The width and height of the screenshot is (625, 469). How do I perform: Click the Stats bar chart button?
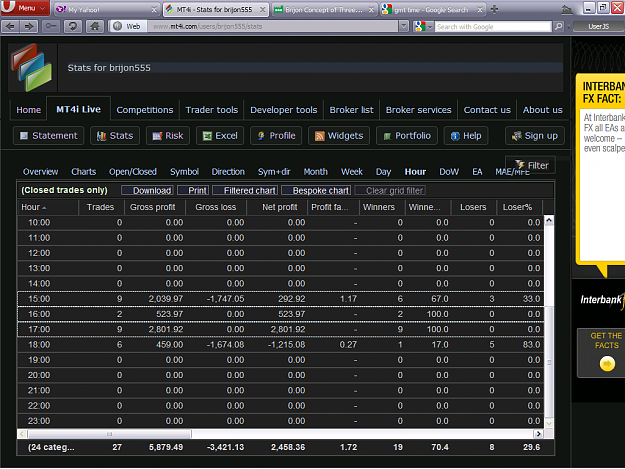coord(115,135)
